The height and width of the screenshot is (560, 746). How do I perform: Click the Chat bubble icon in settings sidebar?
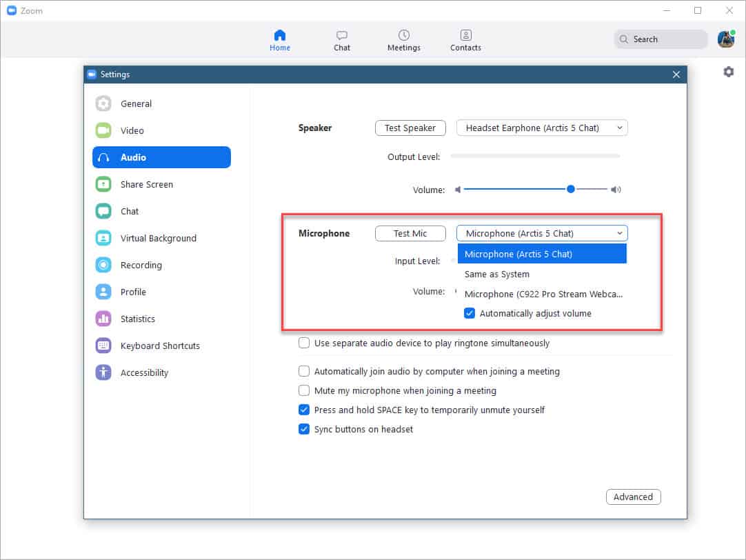pyautogui.click(x=103, y=211)
